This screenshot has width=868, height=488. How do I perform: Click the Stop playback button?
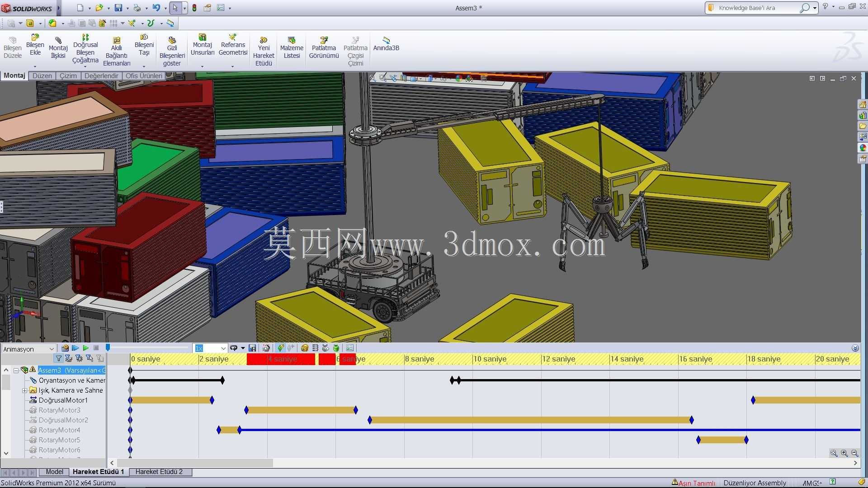pos(96,348)
